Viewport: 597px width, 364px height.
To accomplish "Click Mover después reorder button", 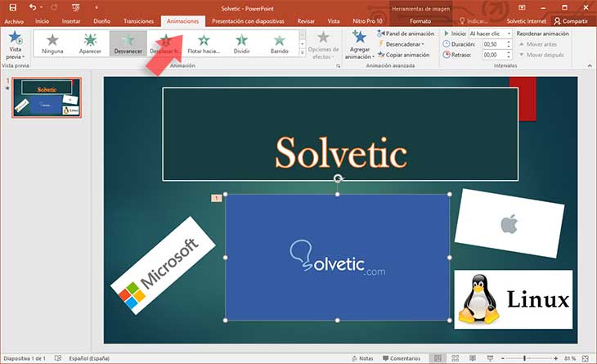I will pos(541,55).
